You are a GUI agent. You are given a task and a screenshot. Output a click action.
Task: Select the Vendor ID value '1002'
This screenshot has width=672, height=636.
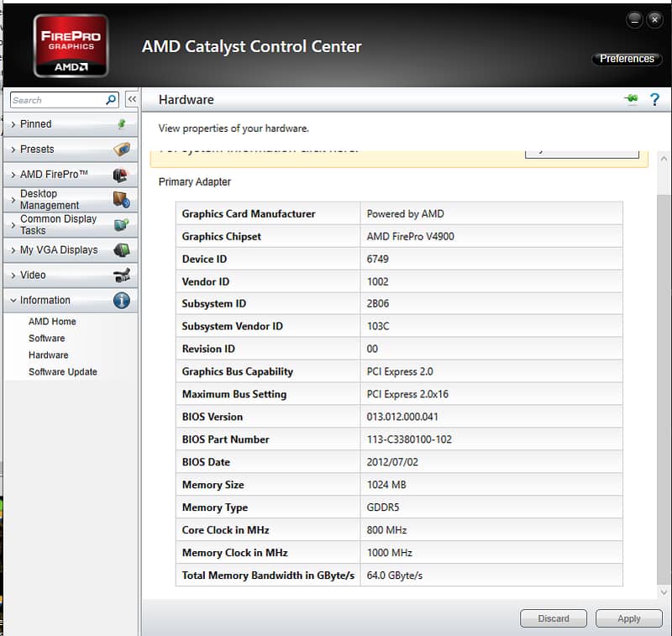point(377,281)
